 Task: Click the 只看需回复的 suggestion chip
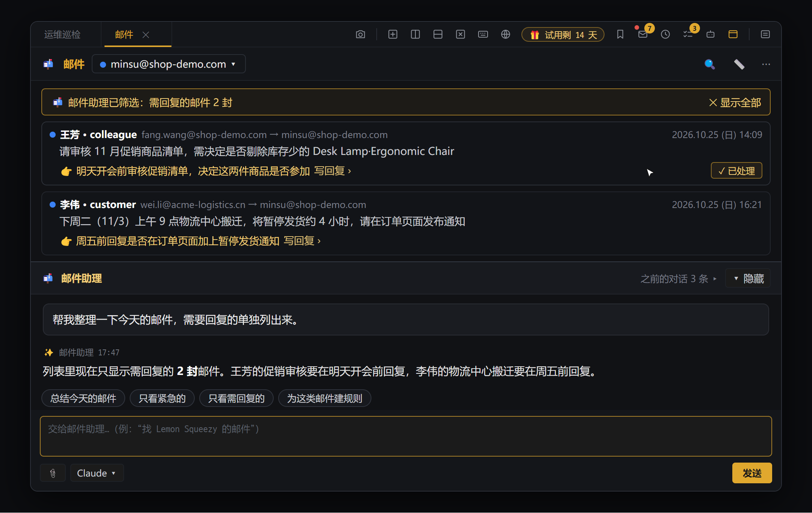(236, 398)
